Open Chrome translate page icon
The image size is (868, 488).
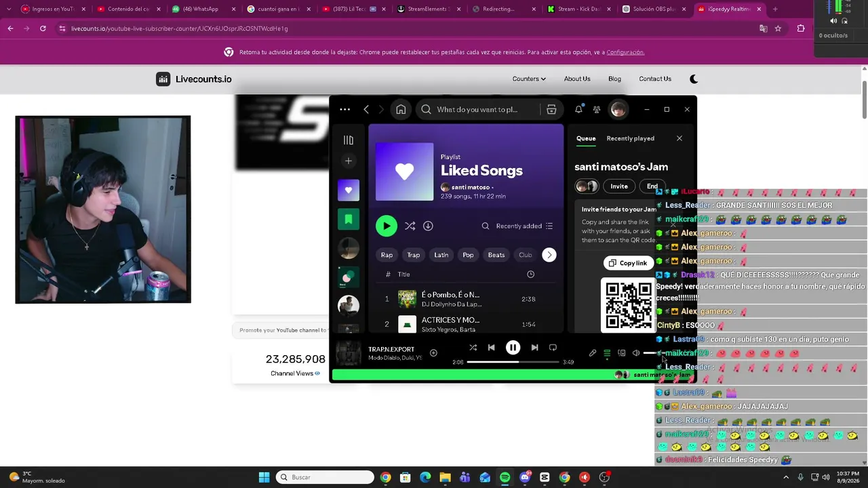(x=763, y=28)
